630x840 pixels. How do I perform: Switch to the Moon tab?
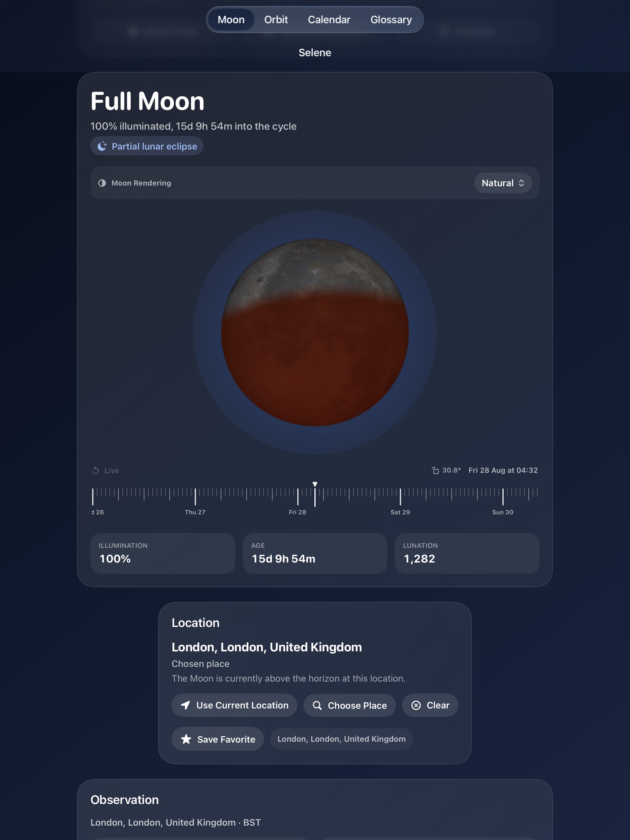[x=231, y=20]
